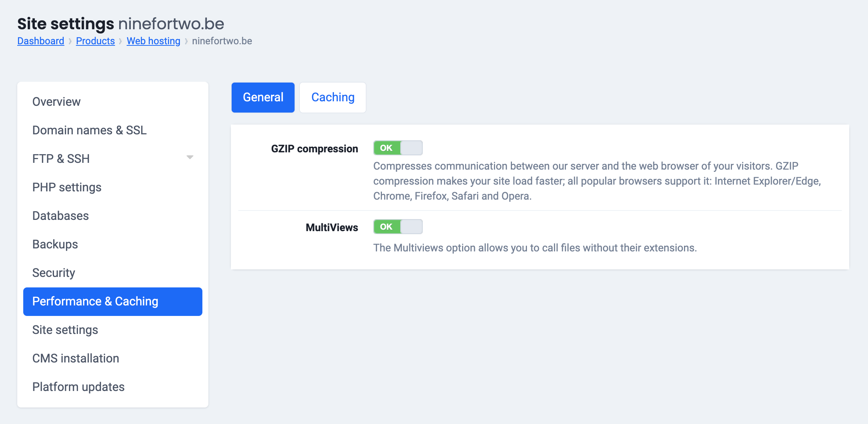The image size is (868, 424).
Task: Go to Databases section
Action: point(60,216)
